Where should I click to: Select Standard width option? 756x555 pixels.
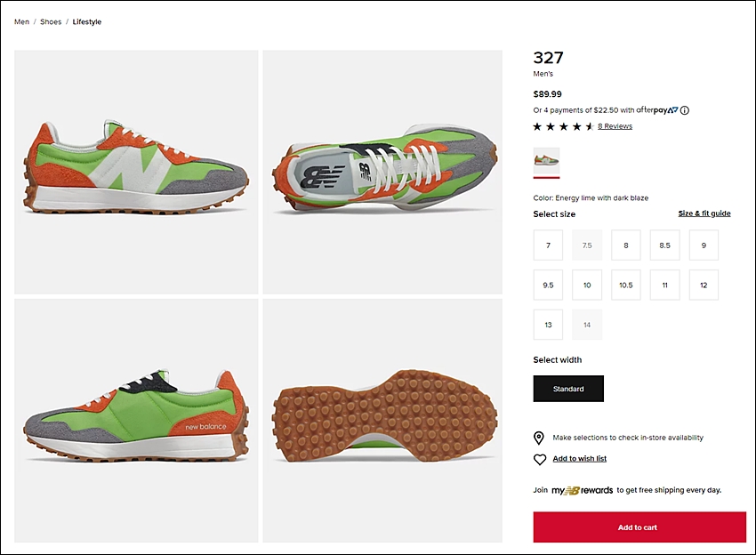click(568, 389)
